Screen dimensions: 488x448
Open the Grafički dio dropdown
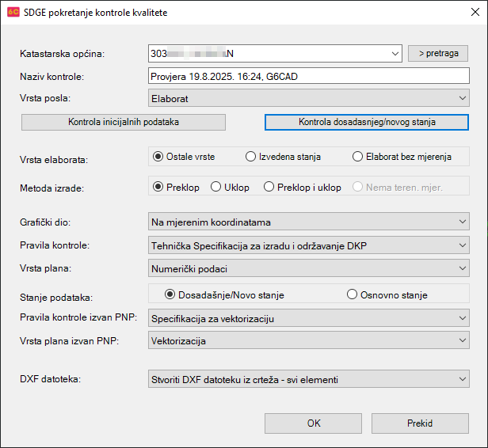(x=309, y=223)
